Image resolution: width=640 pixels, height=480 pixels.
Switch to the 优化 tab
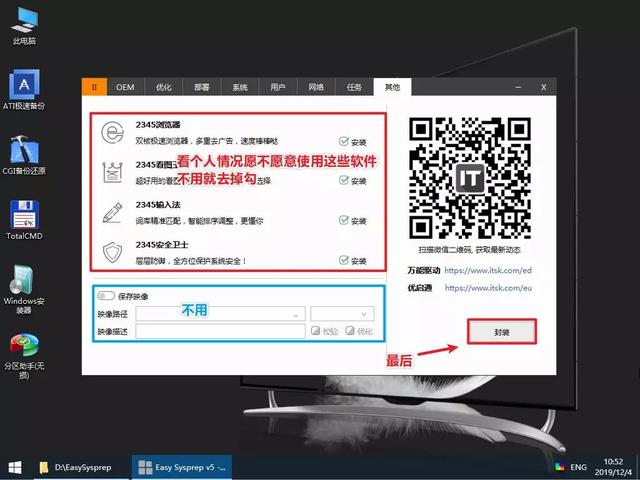click(164, 87)
